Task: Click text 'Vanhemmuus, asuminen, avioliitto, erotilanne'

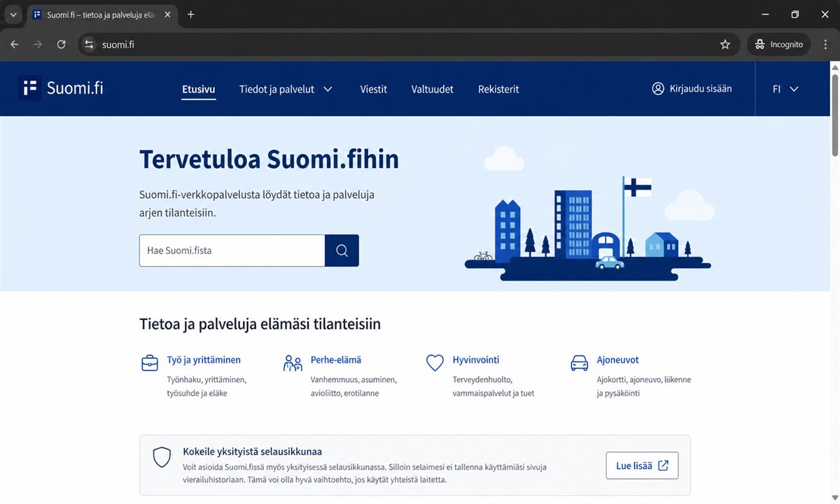Action: (354, 386)
